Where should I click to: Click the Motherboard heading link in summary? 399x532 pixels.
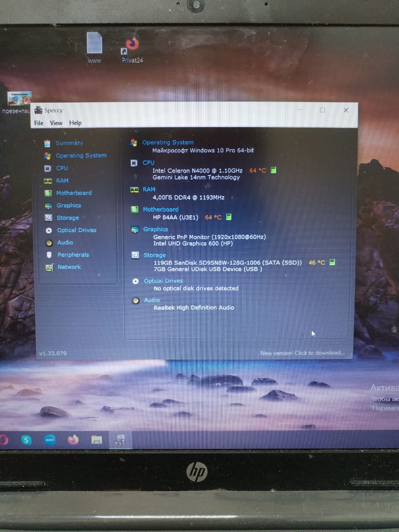(x=161, y=209)
